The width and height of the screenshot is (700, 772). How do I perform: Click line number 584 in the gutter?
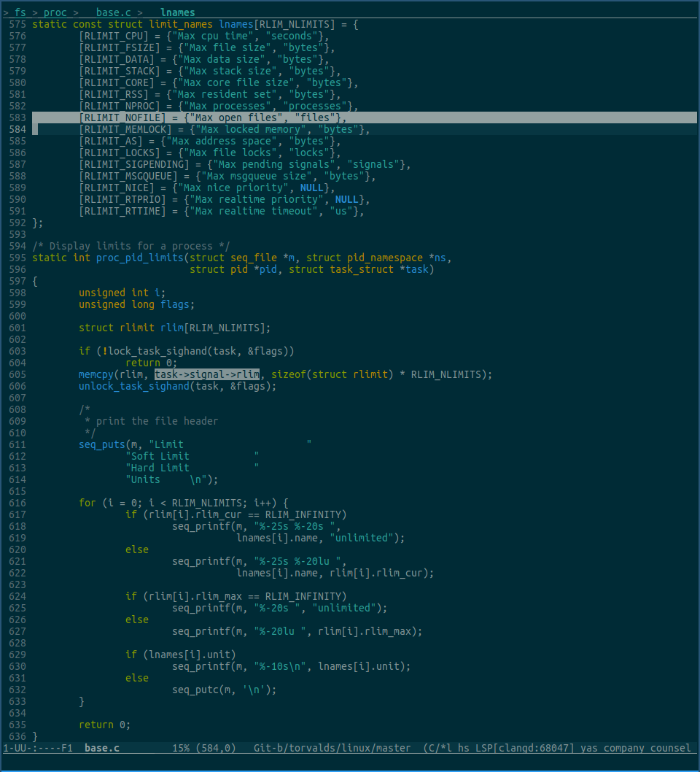pos(18,129)
